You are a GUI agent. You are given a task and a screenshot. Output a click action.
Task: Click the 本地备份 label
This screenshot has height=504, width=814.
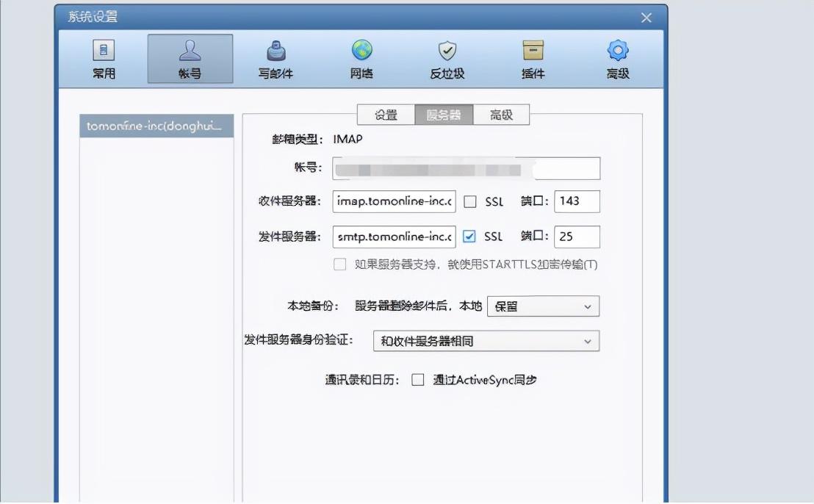point(313,306)
